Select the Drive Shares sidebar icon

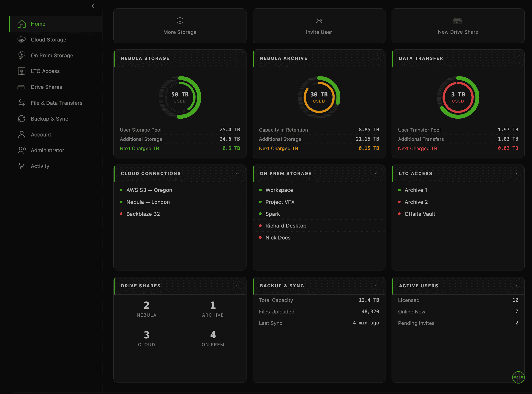click(22, 87)
